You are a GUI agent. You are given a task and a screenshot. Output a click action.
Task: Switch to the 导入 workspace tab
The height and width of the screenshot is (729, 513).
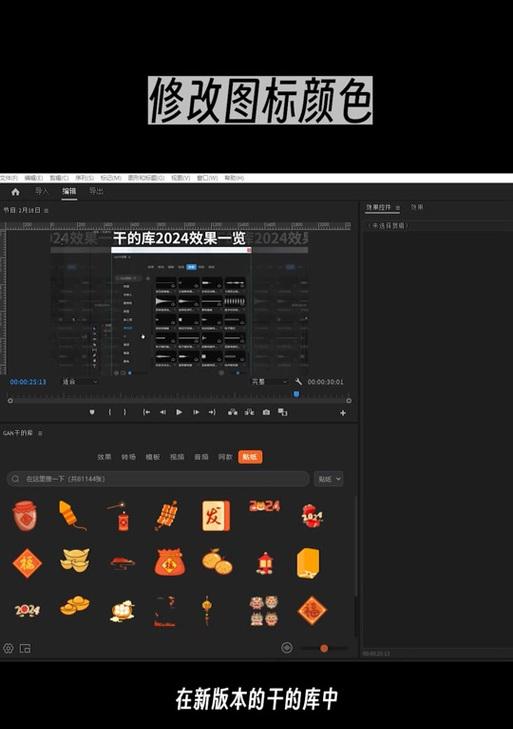[x=42, y=191]
